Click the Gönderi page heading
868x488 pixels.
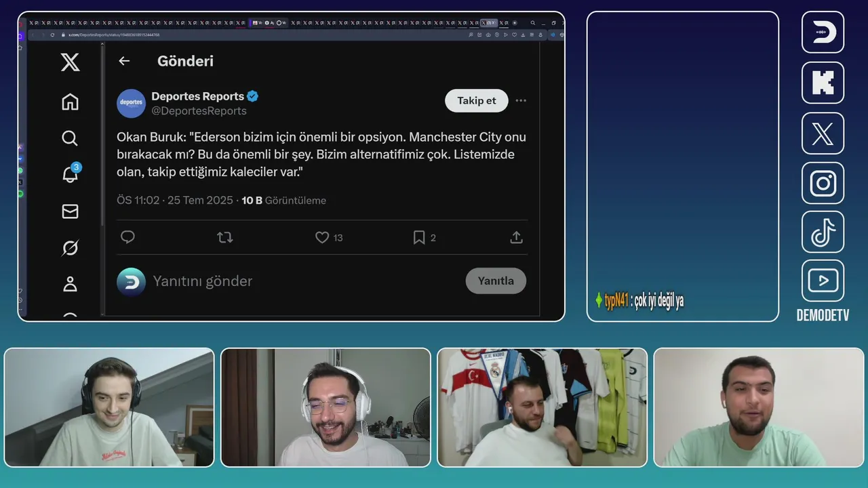[185, 61]
